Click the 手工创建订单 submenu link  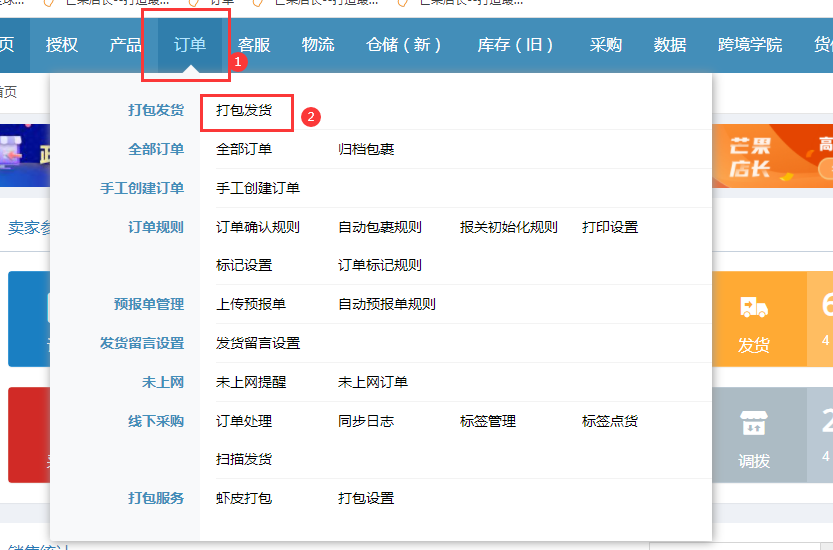258,188
